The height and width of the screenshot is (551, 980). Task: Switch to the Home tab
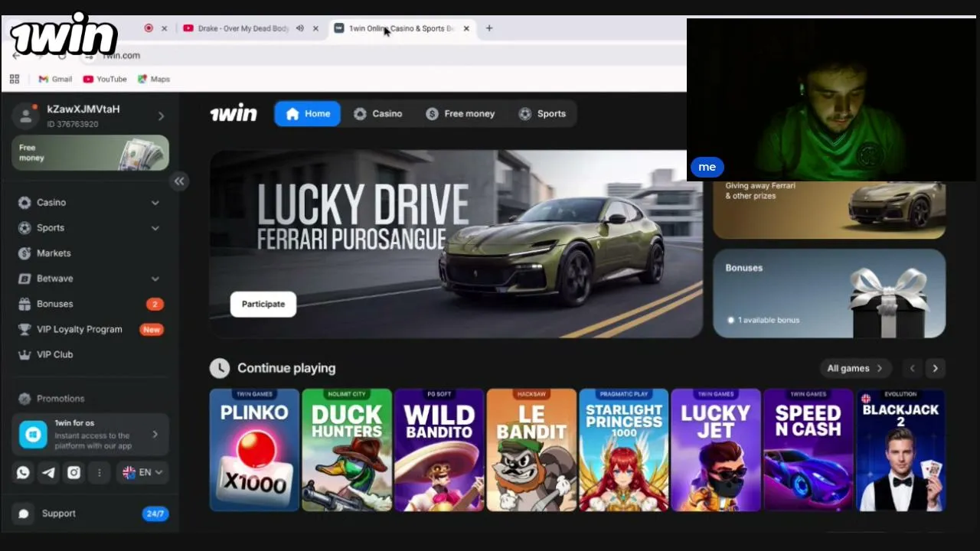pyautogui.click(x=308, y=113)
